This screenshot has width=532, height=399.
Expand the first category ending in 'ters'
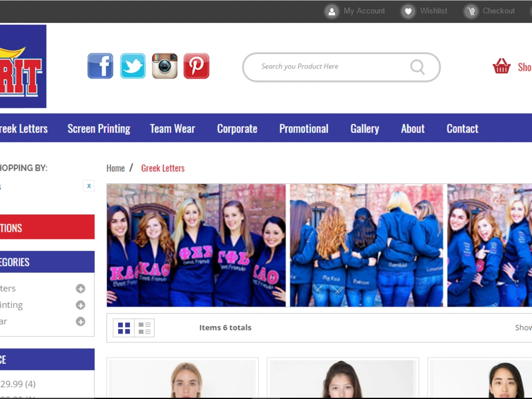tap(80, 289)
